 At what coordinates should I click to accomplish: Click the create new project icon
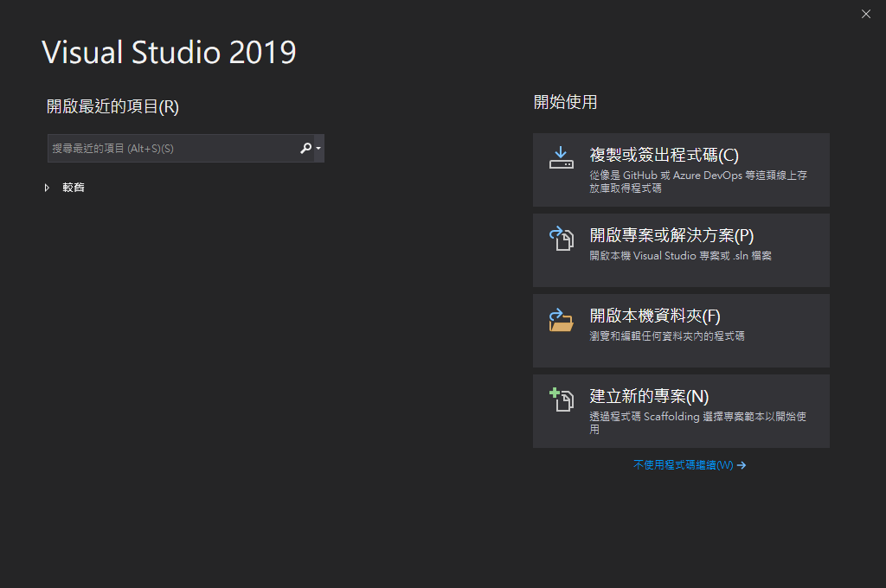point(561,399)
